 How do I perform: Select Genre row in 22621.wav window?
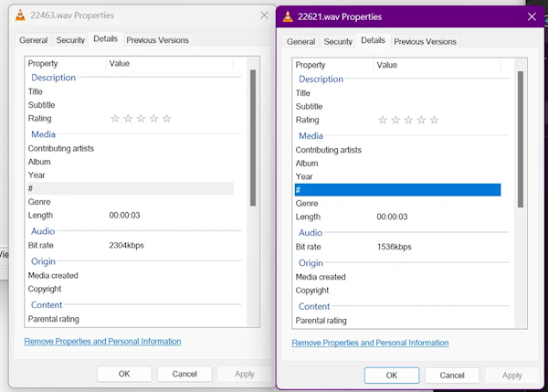(397, 203)
